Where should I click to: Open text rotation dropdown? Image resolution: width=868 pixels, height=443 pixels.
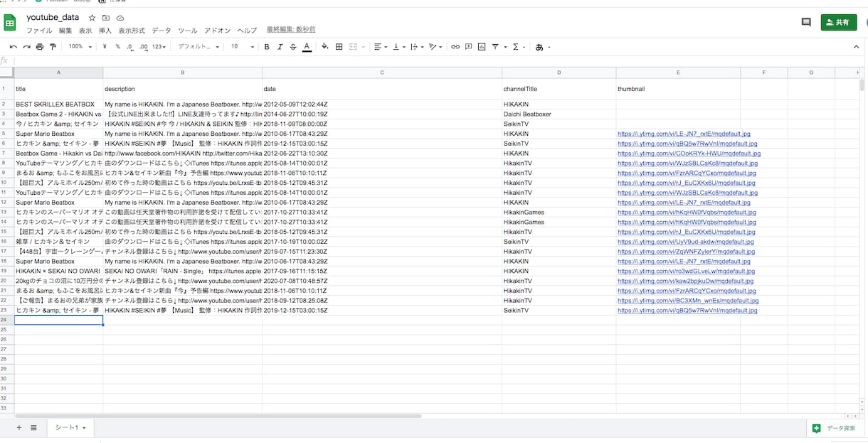435,47
